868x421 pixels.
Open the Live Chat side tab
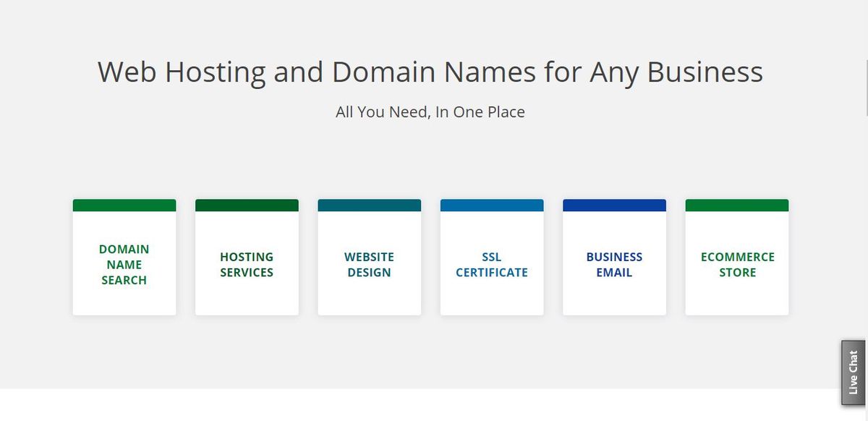pyautogui.click(x=854, y=373)
